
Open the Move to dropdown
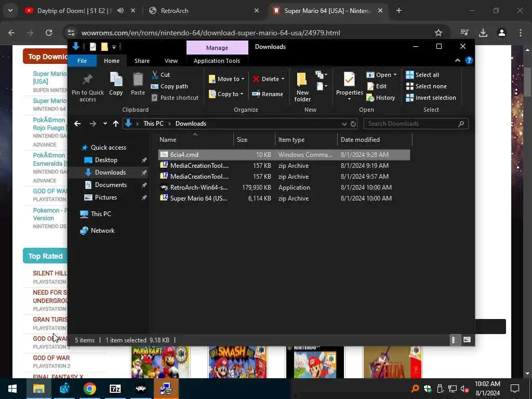tap(227, 79)
